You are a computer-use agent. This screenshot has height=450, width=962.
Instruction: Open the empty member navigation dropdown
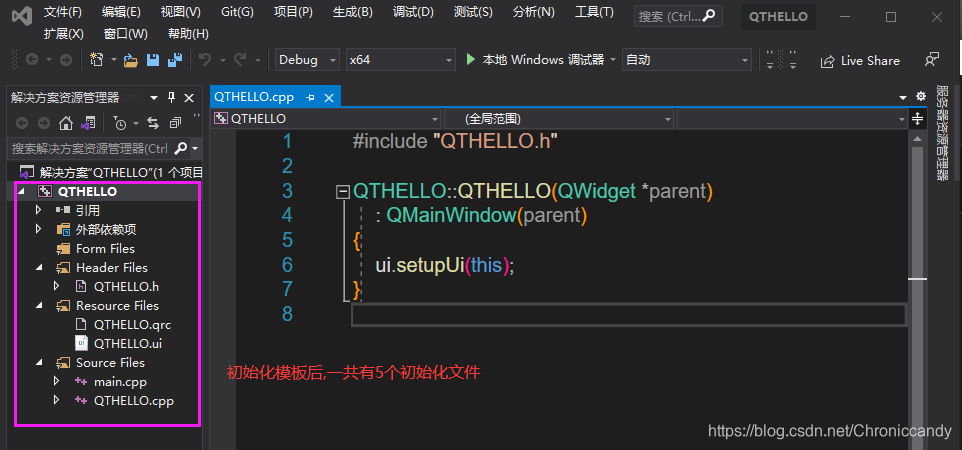click(x=792, y=118)
